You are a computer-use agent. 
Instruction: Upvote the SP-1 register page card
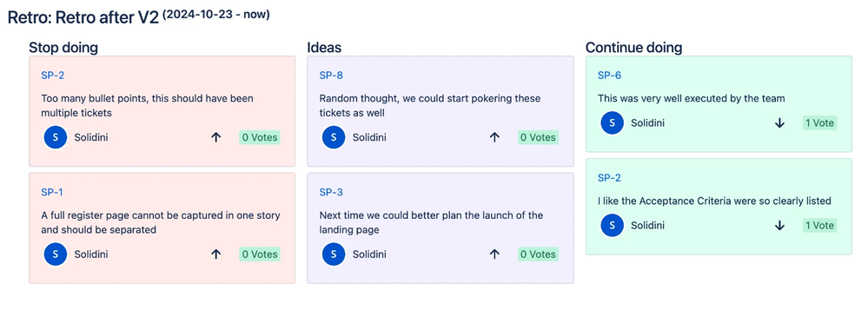[215, 254]
